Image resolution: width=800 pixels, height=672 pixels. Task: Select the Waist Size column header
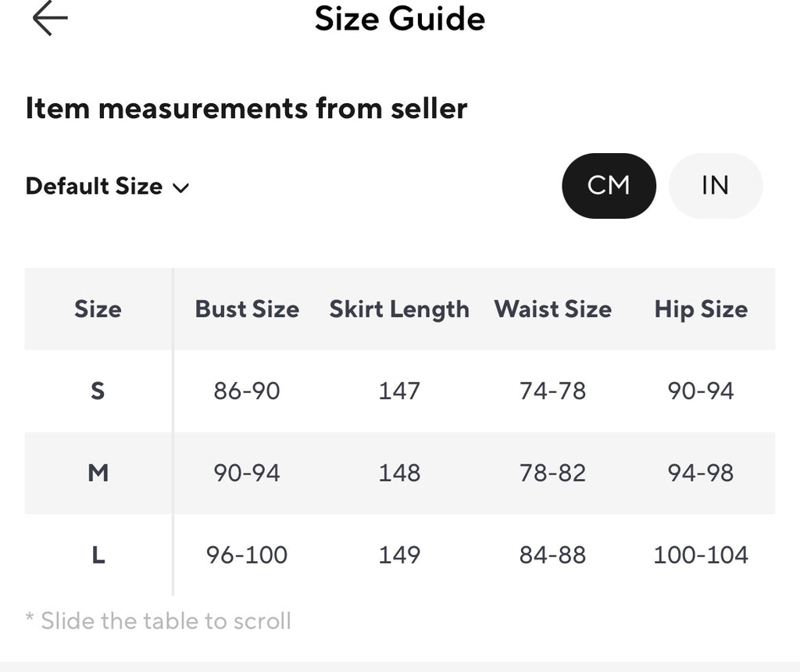(552, 309)
